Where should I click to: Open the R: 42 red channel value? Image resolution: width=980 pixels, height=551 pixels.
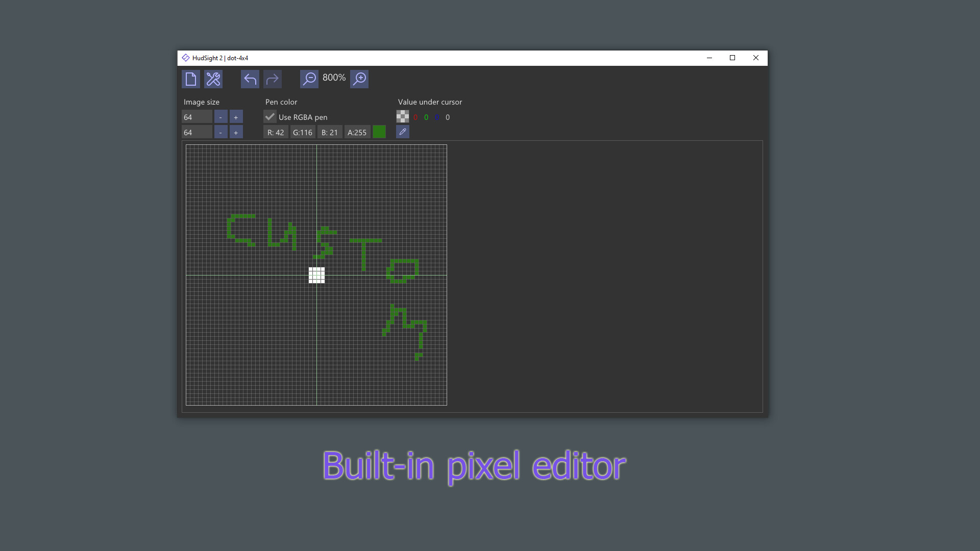click(x=276, y=132)
